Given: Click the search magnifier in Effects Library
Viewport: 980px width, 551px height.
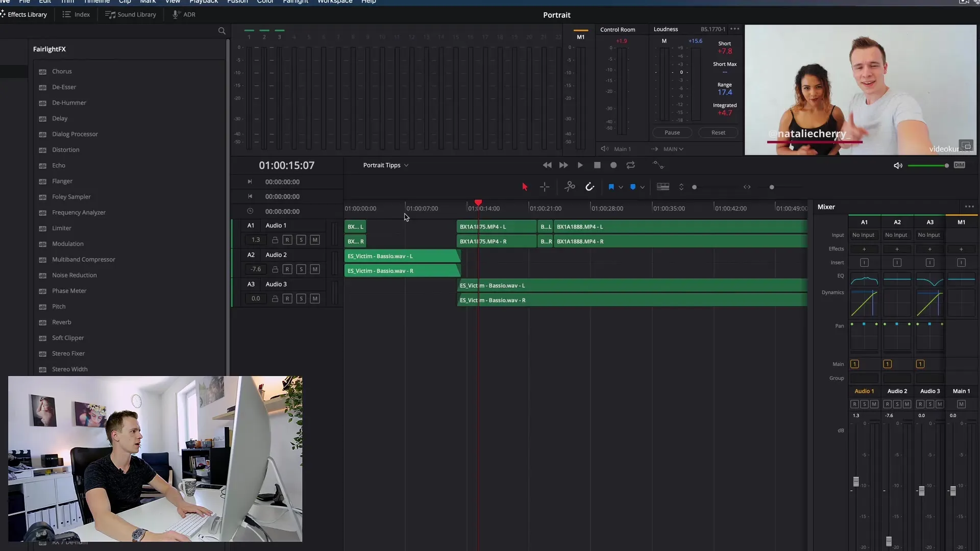Looking at the screenshot, I should (x=222, y=31).
